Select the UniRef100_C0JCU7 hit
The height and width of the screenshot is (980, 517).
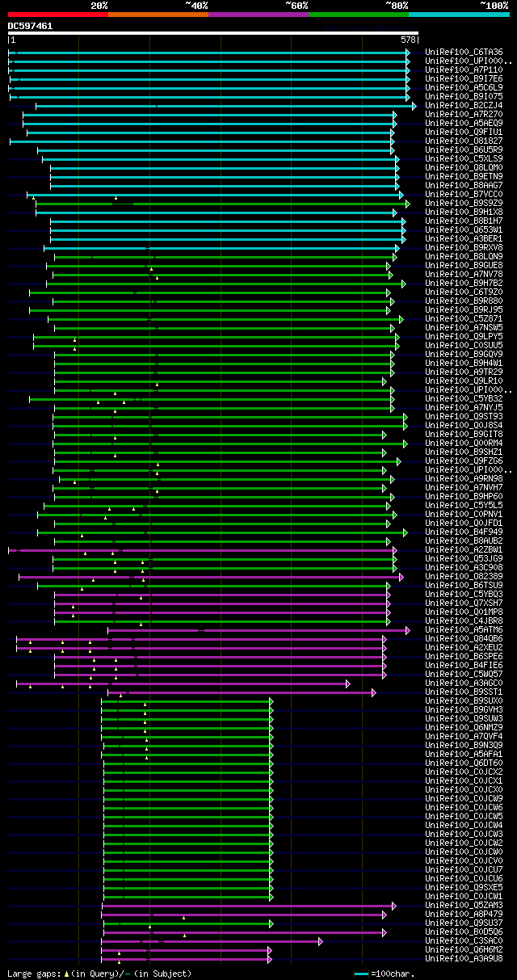pyautogui.click(x=464, y=869)
